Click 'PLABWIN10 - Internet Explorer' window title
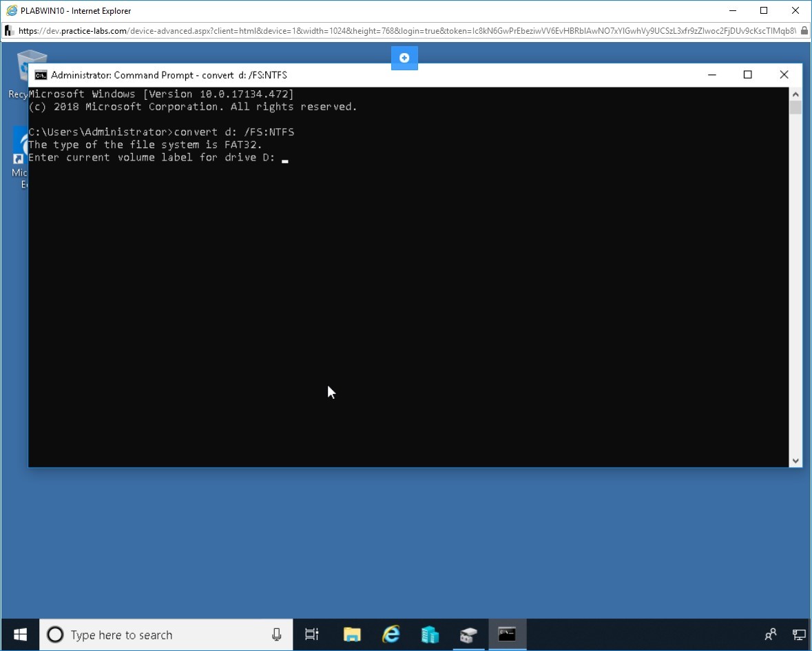The height and width of the screenshot is (651, 812). pyautogui.click(x=76, y=11)
